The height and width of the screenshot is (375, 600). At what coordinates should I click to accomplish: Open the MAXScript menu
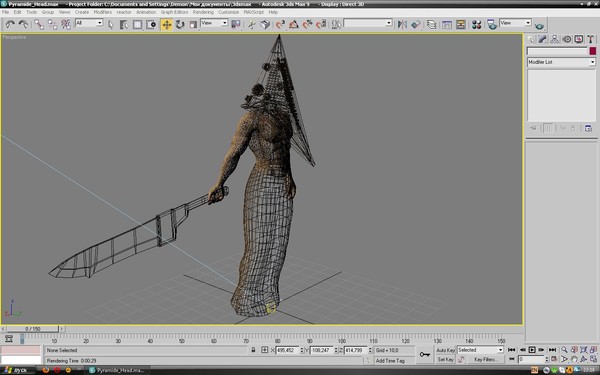coord(254,12)
